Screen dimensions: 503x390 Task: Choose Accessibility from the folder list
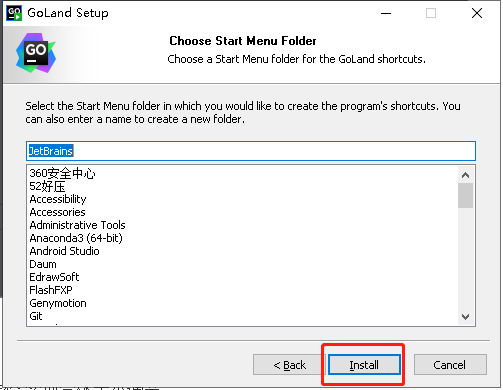click(58, 199)
